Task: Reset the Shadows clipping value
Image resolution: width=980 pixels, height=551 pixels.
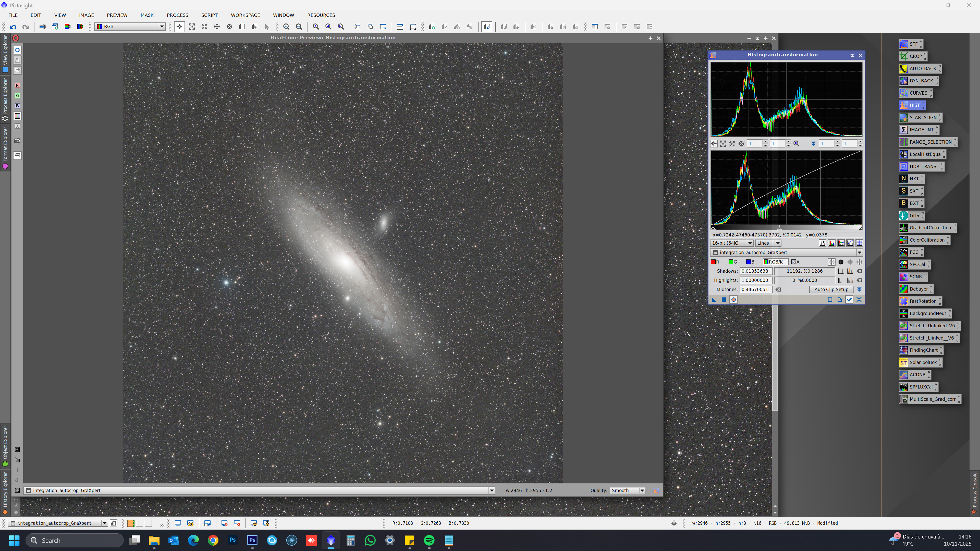Action: coord(859,271)
